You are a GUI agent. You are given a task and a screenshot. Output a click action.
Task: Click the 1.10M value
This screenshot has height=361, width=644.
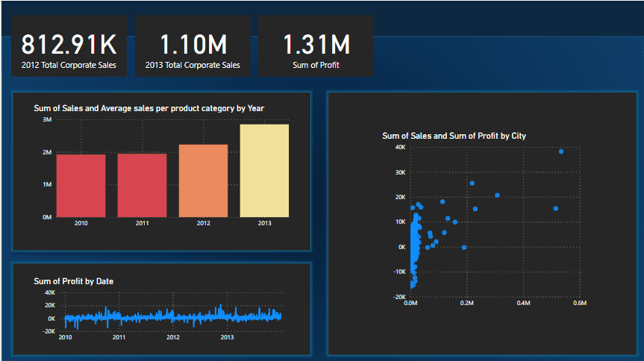[193, 44]
